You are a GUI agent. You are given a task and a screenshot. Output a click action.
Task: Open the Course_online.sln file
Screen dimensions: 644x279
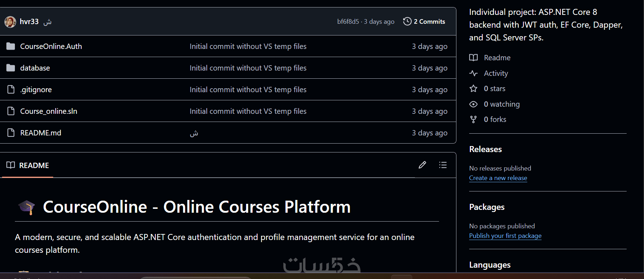(49, 111)
